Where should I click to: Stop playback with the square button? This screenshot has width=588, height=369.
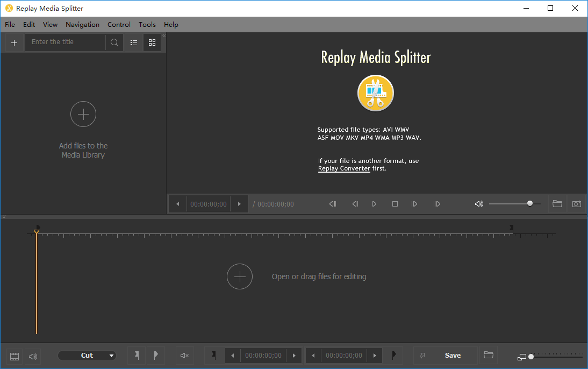pyautogui.click(x=395, y=204)
